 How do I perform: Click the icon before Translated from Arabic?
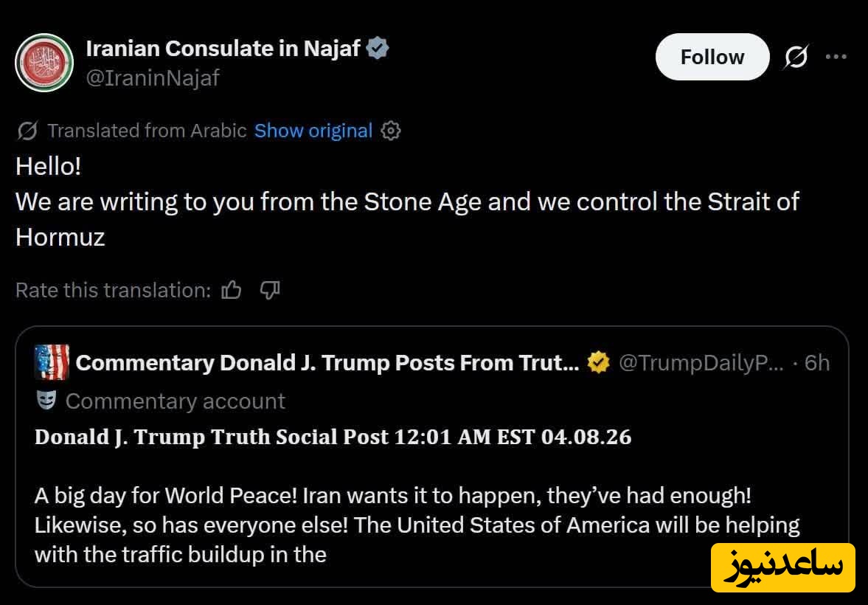click(27, 131)
